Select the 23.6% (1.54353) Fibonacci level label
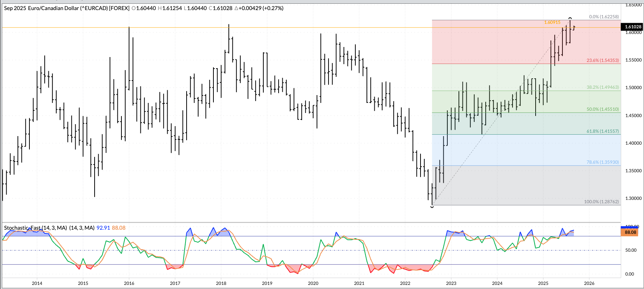The width and height of the screenshot is (644, 289). coord(602,60)
